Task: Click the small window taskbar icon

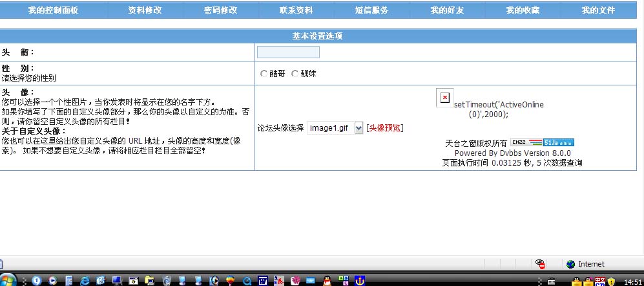Action: [x=134, y=281]
